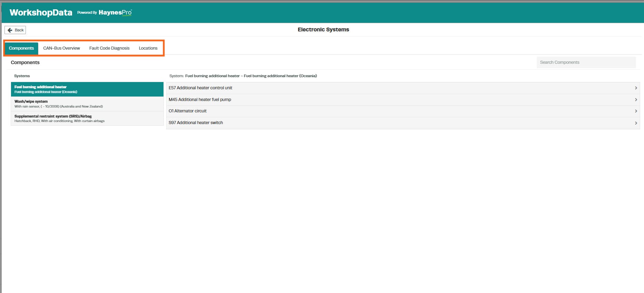Expand the E57 Additional heater control unit chevron
The image size is (644, 293).
pos(636,88)
